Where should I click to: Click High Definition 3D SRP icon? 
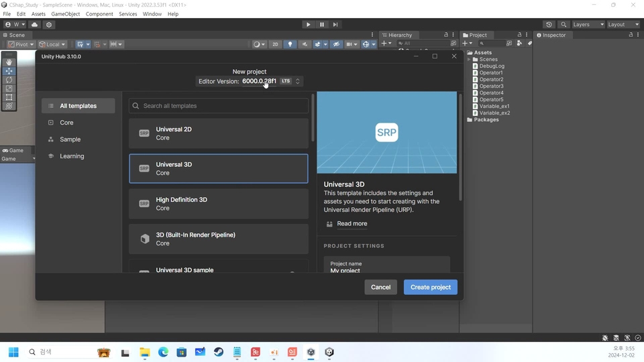144,204
